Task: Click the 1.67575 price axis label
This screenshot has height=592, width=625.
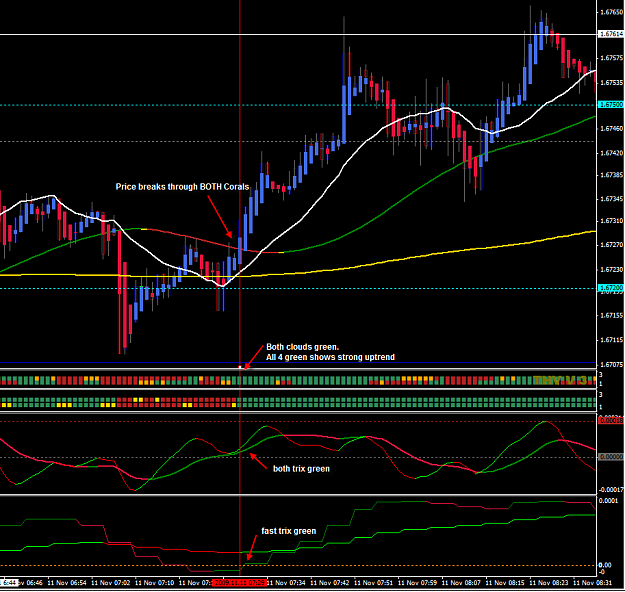Action: tap(611, 58)
